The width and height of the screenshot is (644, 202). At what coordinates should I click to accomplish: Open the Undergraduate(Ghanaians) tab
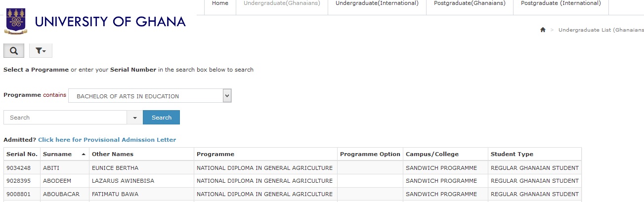point(282,3)
